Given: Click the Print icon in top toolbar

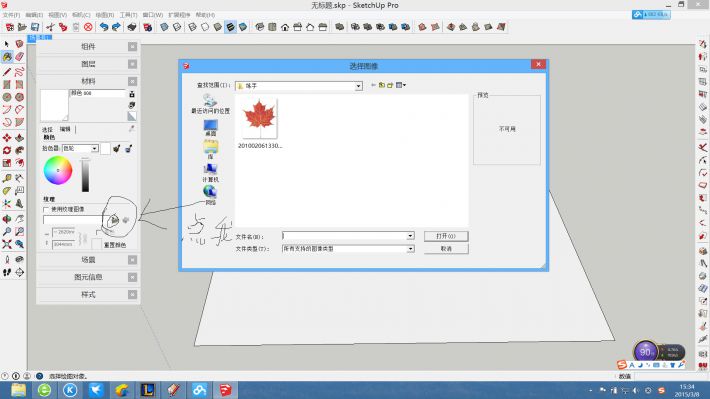Looking at the screenshot, I should [132, 27].
